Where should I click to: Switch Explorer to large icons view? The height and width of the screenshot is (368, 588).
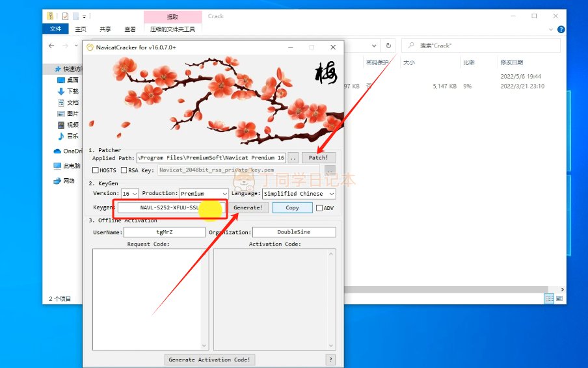pos(559,298)
